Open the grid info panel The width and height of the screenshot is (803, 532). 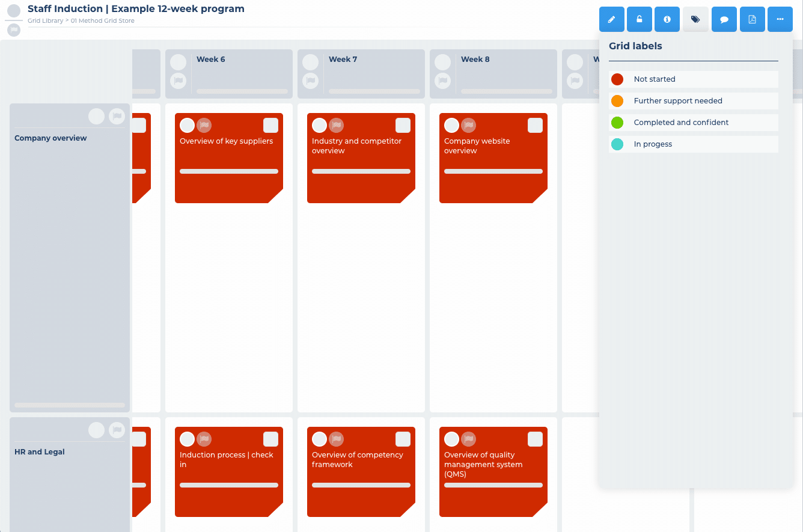pyautogui.click(x=667, y=19)
